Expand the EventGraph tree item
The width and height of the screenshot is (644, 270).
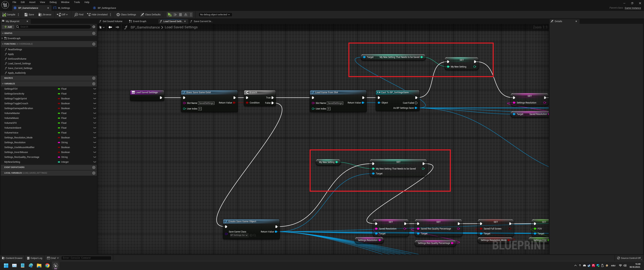[x=2, y=38]
